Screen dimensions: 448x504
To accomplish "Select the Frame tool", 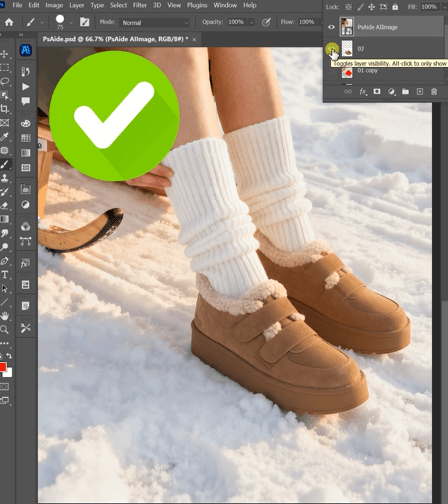I will pyautogui.click(x=4, y=123).
